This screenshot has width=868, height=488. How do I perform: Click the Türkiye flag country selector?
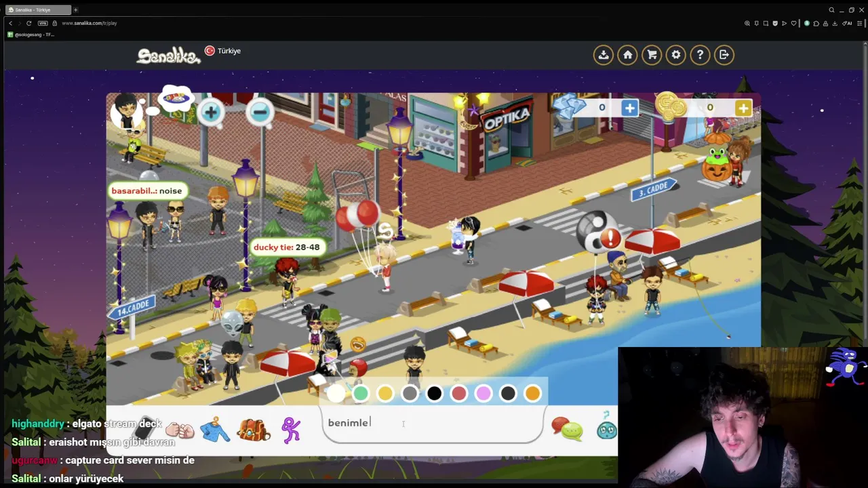coord(223,51)
